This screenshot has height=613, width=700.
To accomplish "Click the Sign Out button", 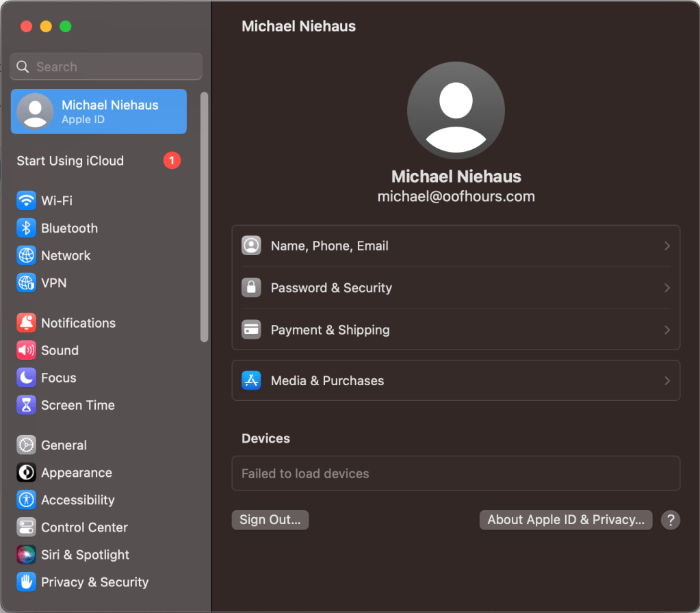I will coord(270,520).
